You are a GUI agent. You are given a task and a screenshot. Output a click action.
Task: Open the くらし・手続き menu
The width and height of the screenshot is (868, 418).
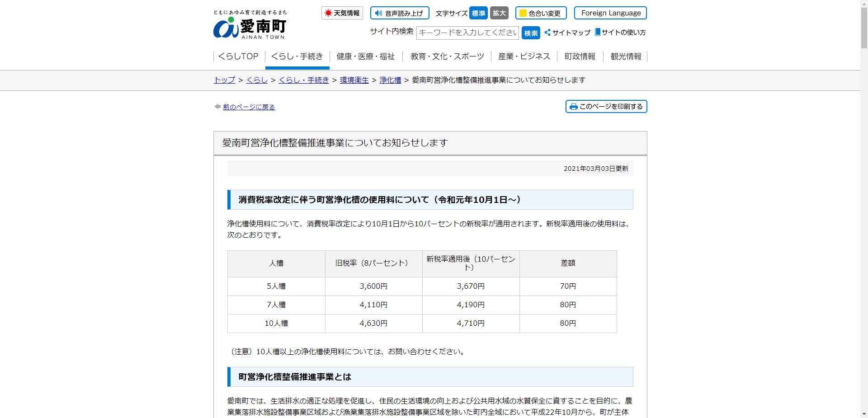(297, 56)
